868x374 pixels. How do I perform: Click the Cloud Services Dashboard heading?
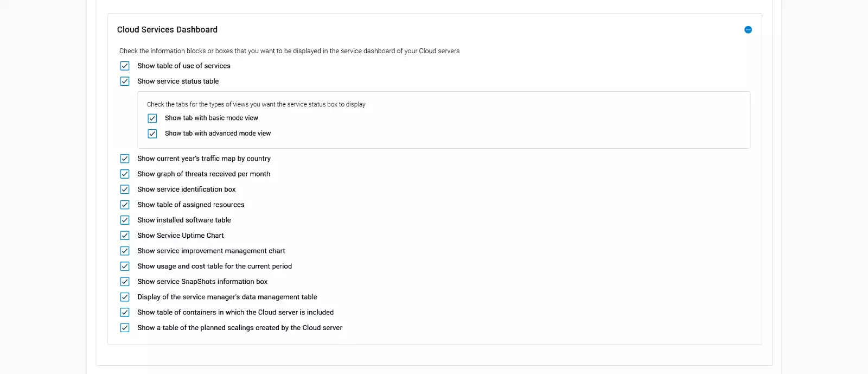click(167, 30)
